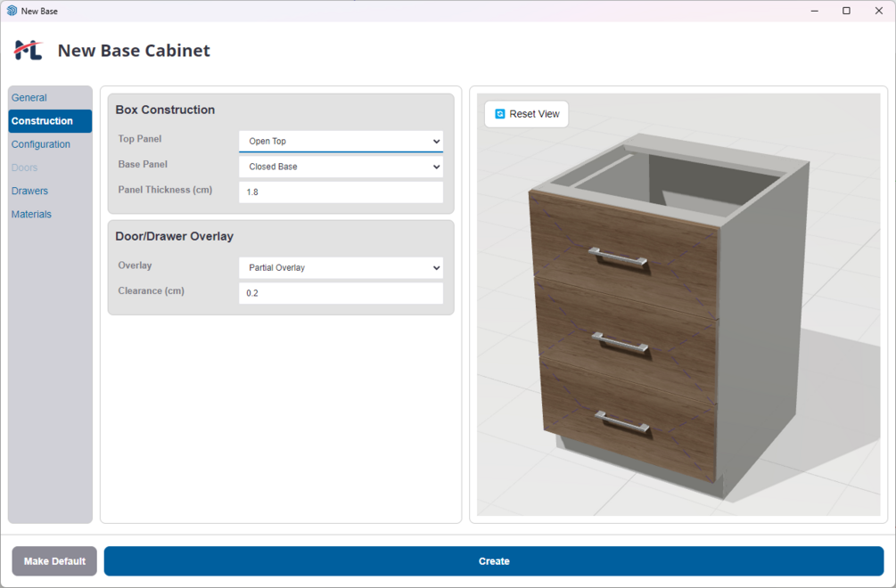This screenshot has height=588, width=896.
Task: Click the Panel Thickness (cm) label
Action: [x=165, y=190]
